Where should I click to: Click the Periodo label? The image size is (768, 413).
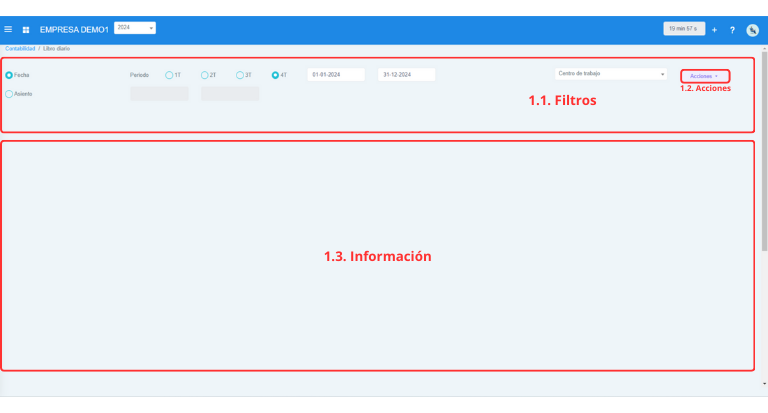click(x=139, y=75)
